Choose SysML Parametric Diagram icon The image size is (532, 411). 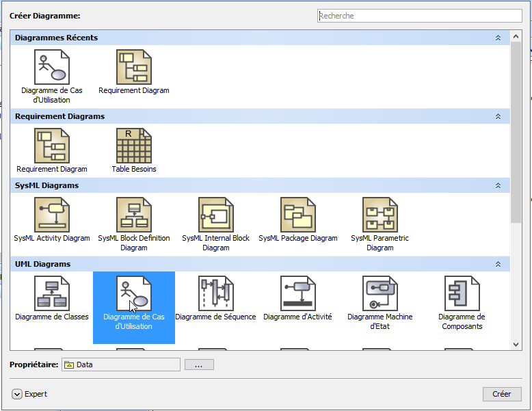[x=380, y=215]
